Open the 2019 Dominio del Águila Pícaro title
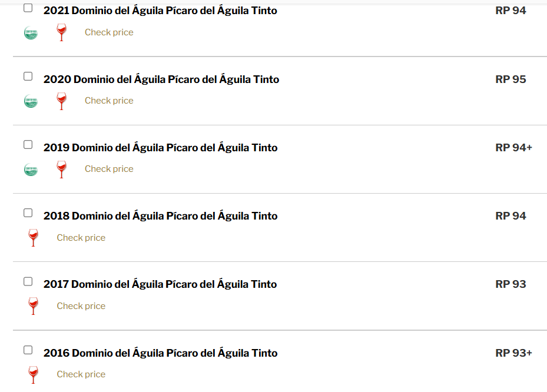Viewport: 547px width, 392px height. tap(161, 148)
